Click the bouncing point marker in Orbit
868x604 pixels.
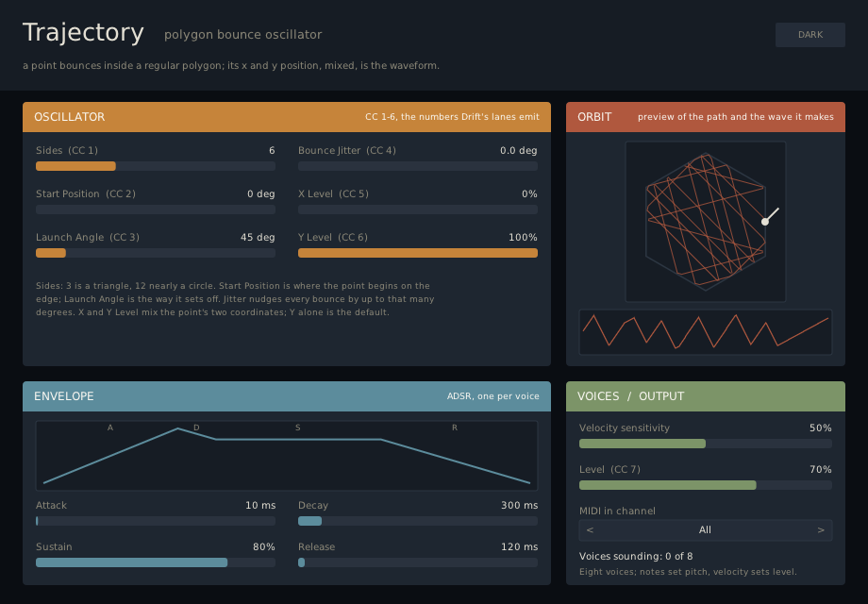coord(765,222)
